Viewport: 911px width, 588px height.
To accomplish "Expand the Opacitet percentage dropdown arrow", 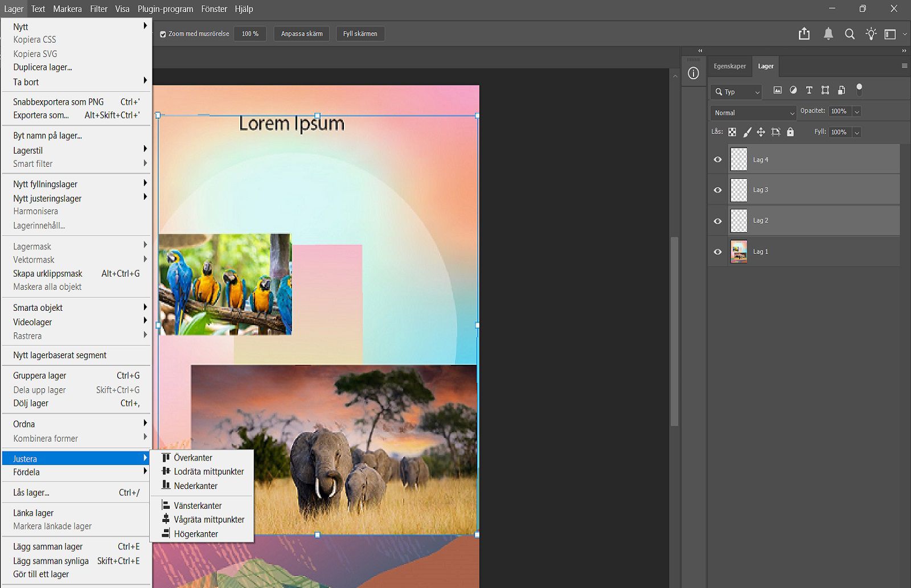I will (857, 112).
